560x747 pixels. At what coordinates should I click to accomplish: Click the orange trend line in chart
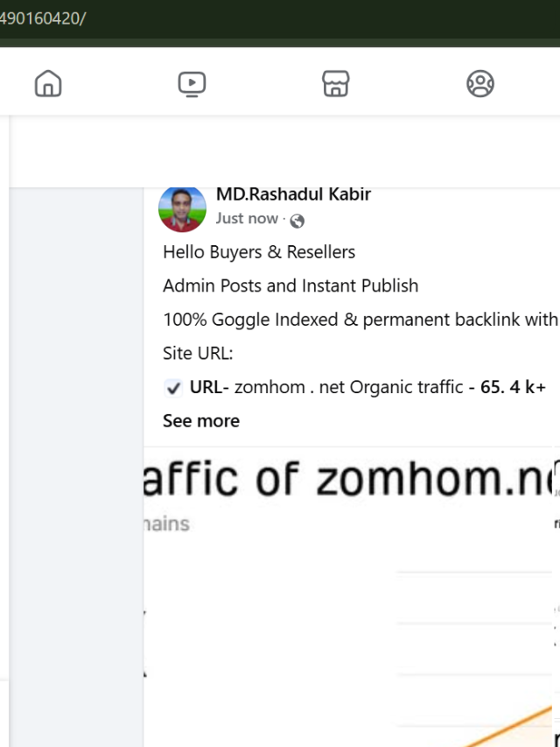coord(525,720)
